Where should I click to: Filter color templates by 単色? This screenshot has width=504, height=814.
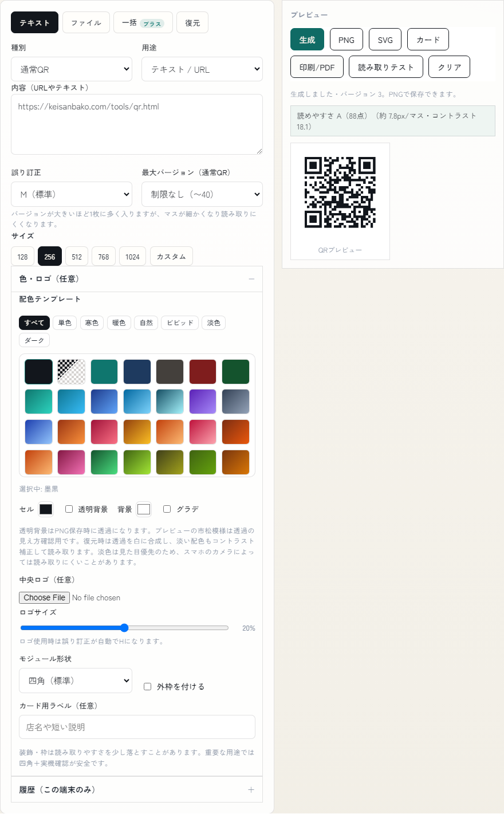(65, 323)
